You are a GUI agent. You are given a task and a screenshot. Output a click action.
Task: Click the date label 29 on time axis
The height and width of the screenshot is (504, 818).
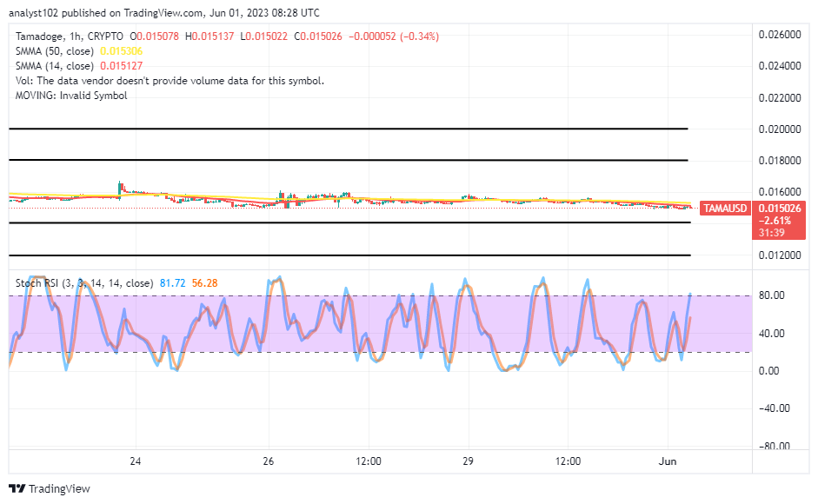tap(468, 461)
